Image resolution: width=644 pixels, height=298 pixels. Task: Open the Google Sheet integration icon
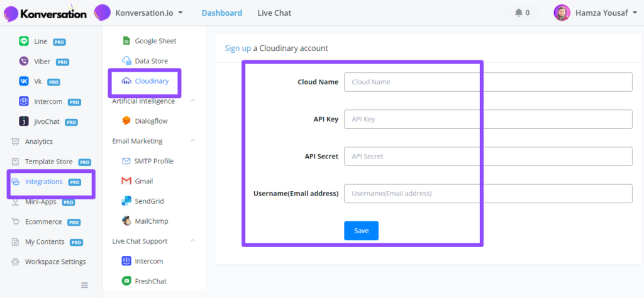click(126, 41)
